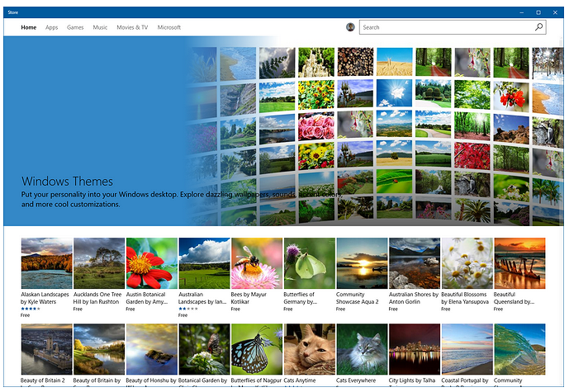The image size is (569, 392).
Task: Click the 'Alaskan Landscapes by Kyle Waters' title
Action: [x=45, y=298]
